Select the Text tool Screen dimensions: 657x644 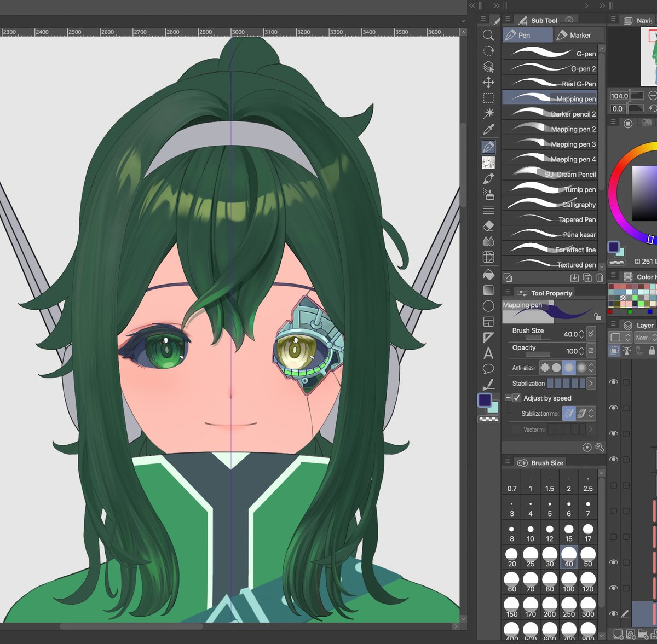click(488, 353)
